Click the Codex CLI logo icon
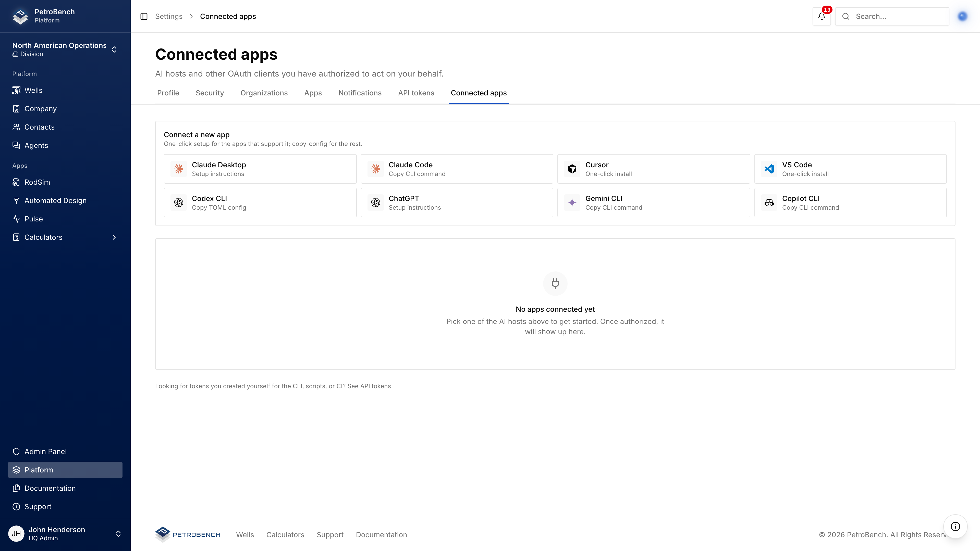 click(x=179, y=203)
